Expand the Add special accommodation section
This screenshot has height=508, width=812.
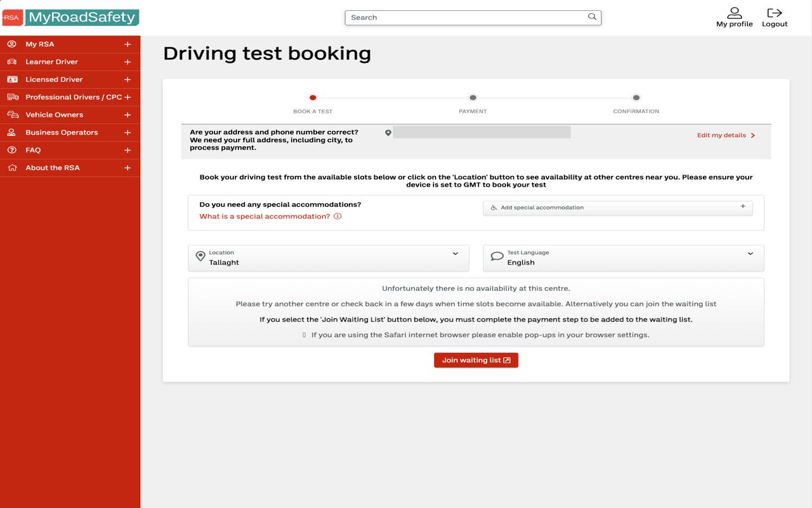coord(742,206)
